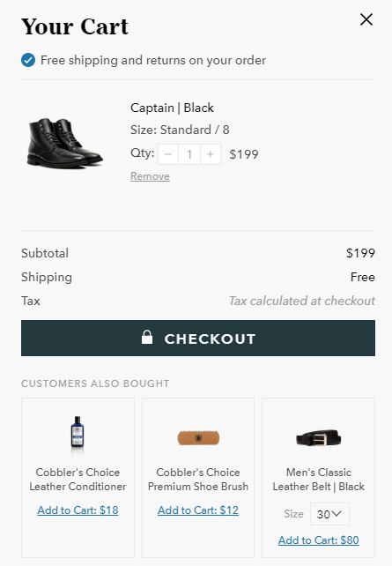Remove Captain Black boots from cart
392x566 pixels.
pyautogui.click(x=150, y=176)
